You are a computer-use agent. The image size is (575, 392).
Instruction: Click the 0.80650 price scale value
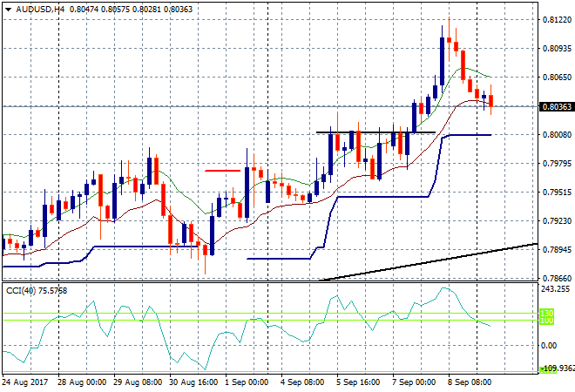tap(557, 77)
